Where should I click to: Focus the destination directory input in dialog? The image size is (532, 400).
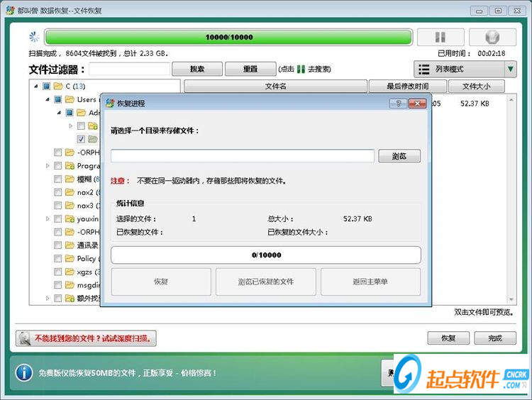[243, 156]
